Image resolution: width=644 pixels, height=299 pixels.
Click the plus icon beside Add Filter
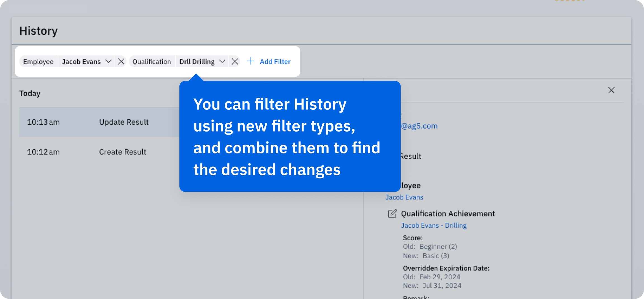pyautogui.click(x=251, y=61)
